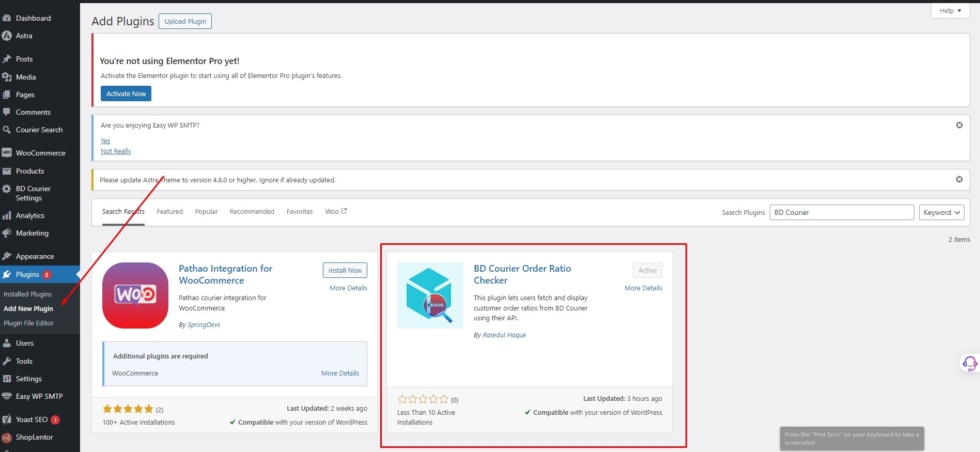Click the Plugins update count badge
Screen dimensions: 980x452
46,275
